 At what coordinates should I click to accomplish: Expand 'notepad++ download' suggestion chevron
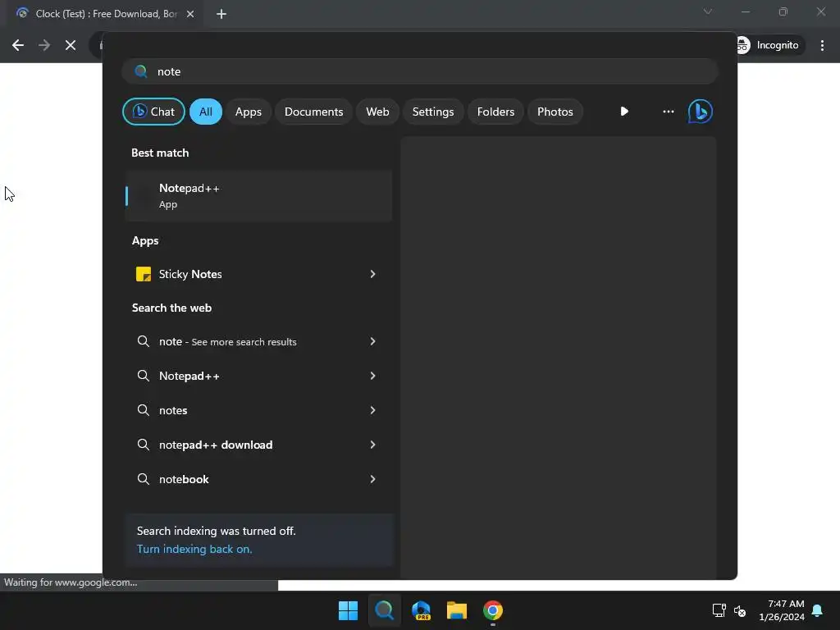click(x=372, y=445)
